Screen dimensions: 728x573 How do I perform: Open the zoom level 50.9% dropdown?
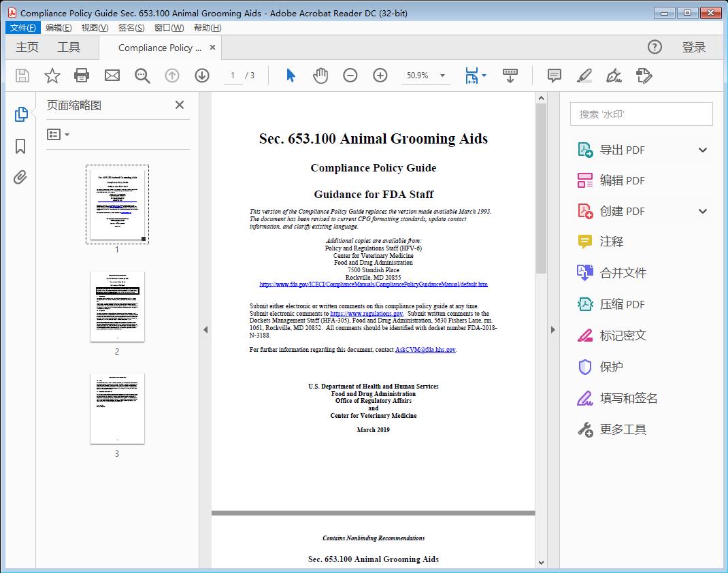click(x=442, y=76)
